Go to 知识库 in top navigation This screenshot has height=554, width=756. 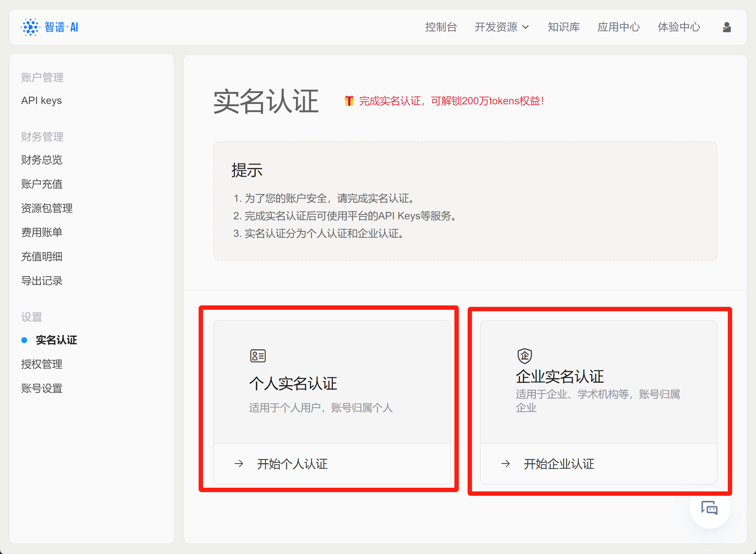point(564,27)
